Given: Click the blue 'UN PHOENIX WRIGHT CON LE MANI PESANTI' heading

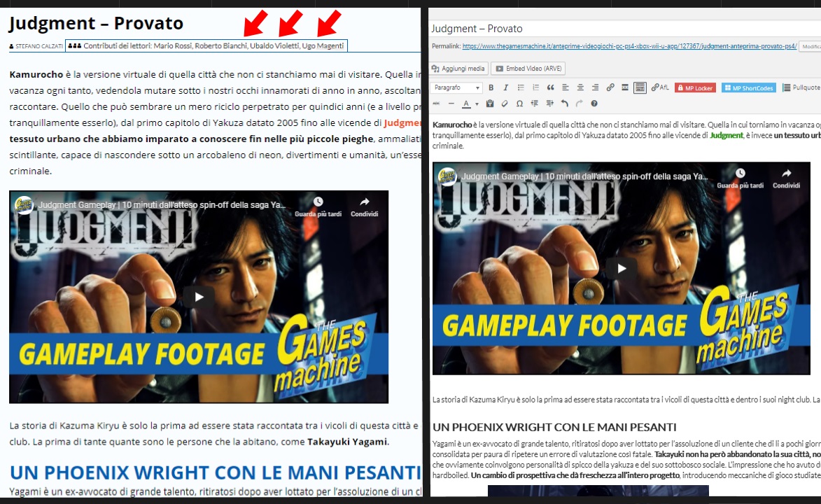Looking at the screenshot, I should [215, 472].
